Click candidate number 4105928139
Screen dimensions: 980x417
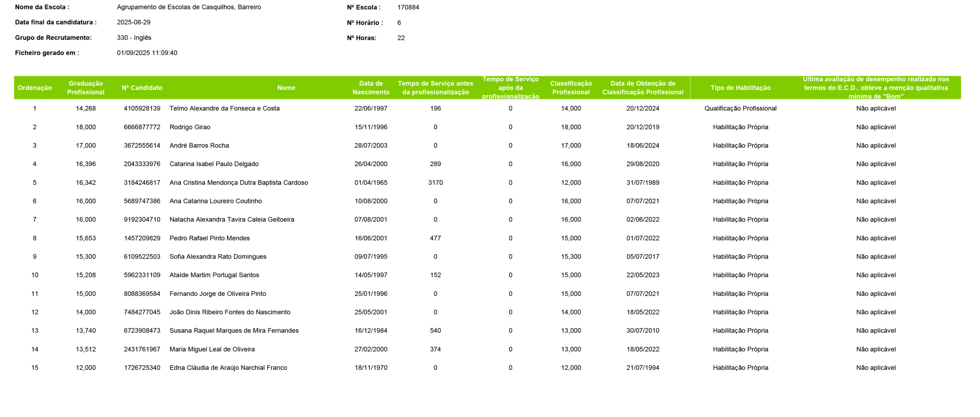pyautogui.click(x=142, y=108)
